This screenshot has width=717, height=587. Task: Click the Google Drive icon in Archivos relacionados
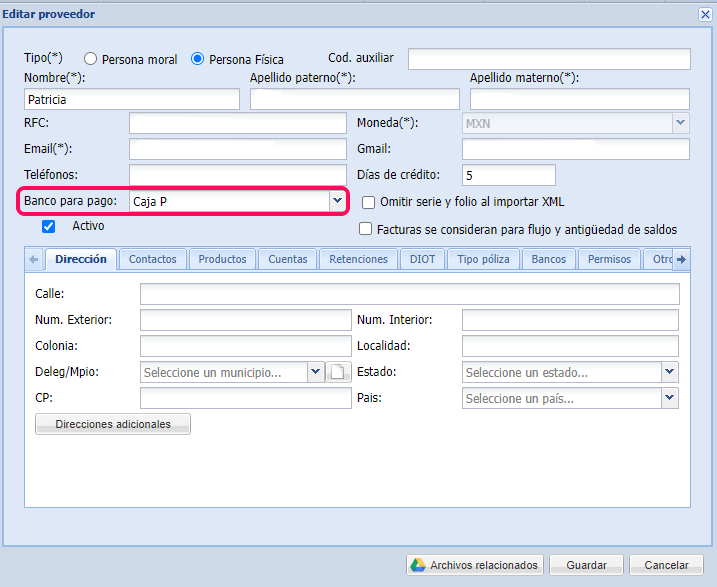[x=418, y=565]
